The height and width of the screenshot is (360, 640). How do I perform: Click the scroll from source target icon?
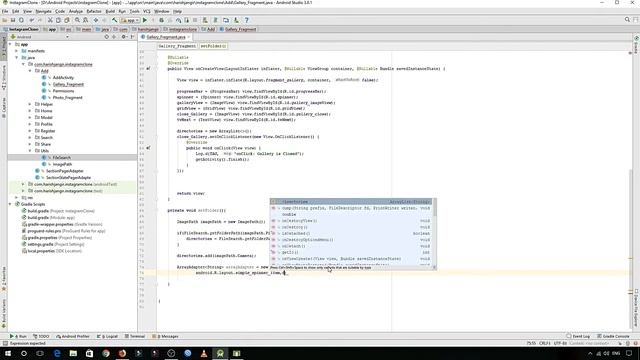point(107,37)
